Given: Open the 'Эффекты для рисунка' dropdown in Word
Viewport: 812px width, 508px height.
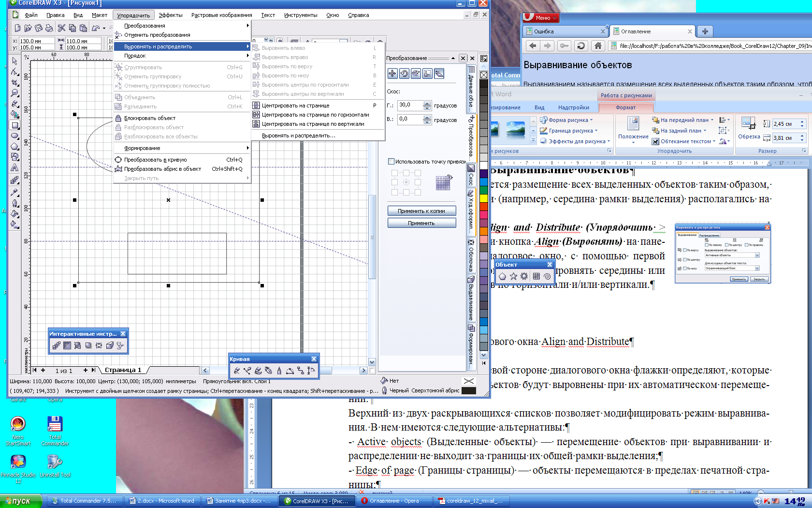Looking at the screenshot, I should (575, 141).
